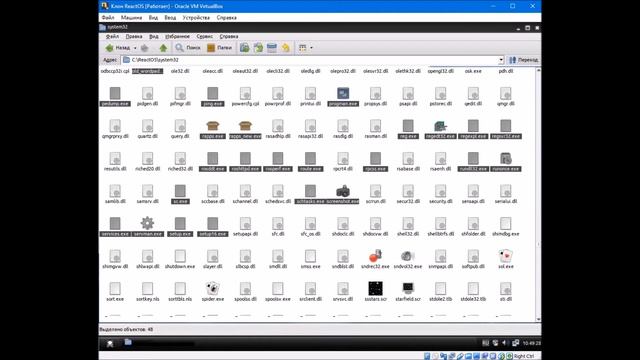The image size is (640, 360).
Task: Select the sndvol32.exe speaker icon
Action: [408, 256]
